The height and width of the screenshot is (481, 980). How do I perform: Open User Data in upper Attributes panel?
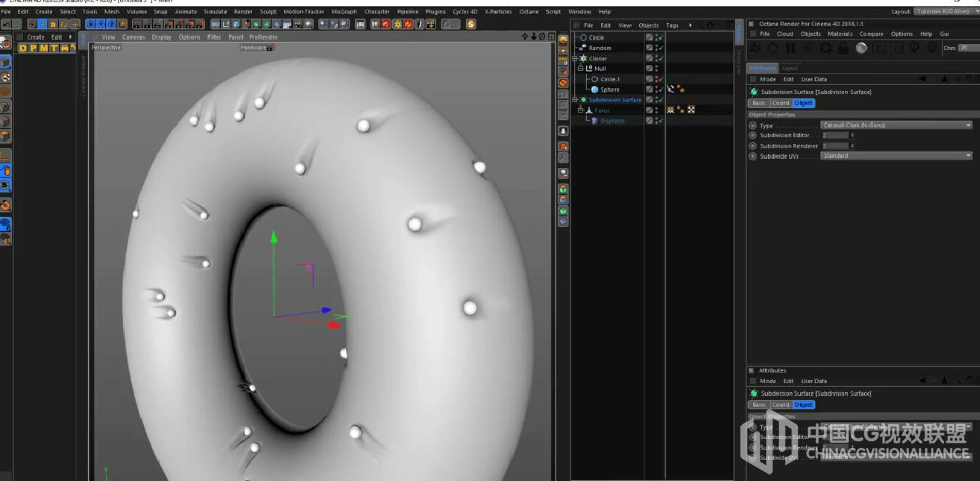tap(814, 79)
